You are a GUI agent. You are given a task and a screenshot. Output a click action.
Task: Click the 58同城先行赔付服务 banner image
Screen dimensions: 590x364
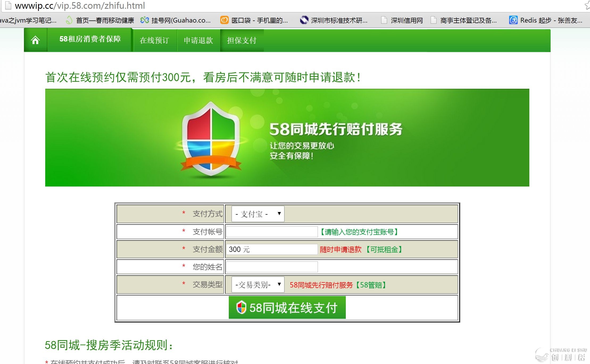[x=287, y=138]
